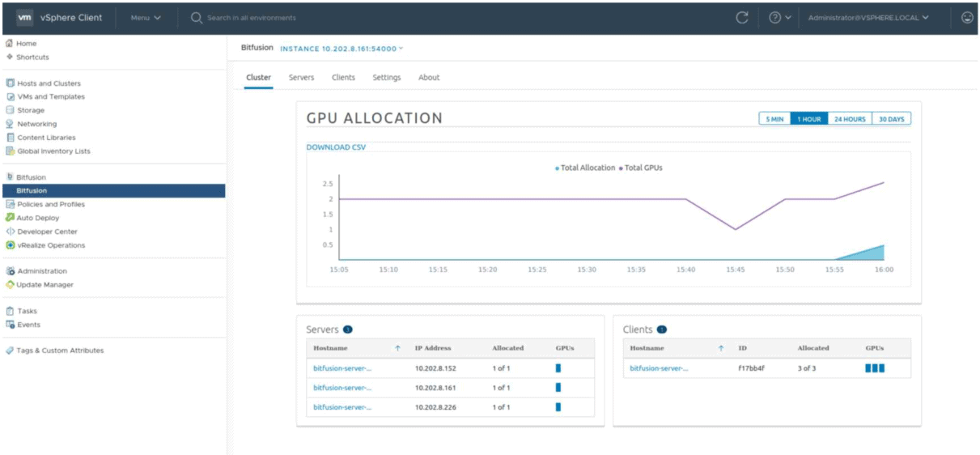The image size is (980, 455).
Task: Switch to the Servers tab
Action: (x=301, y=78)
